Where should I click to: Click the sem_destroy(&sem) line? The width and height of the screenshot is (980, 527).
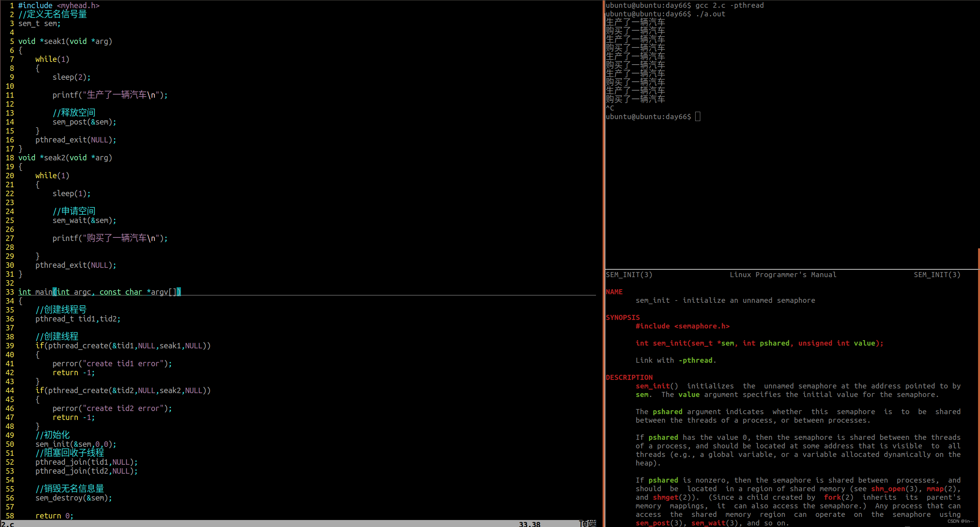coord(74,498)
